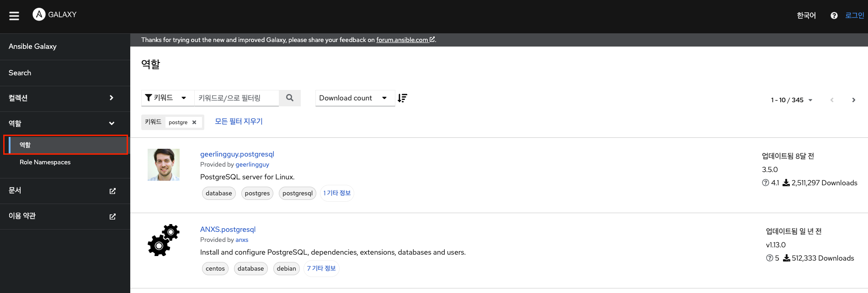Image resolution: width=868 pixels, height=293 pixels.
Task: Click the Ansible Galaxy logo
Action: tap(55, 15)
